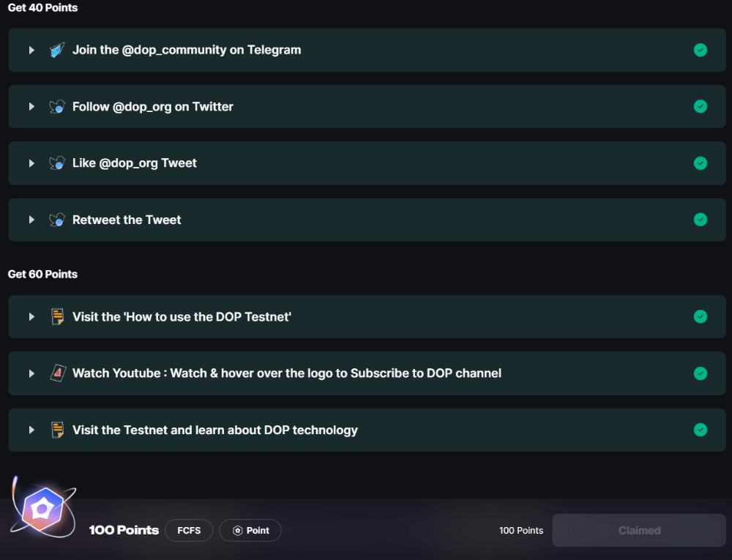This screenshot has height=560, width=732.
Task: Click the green checkmark on the Telegram task
Action: pos(701,50)
